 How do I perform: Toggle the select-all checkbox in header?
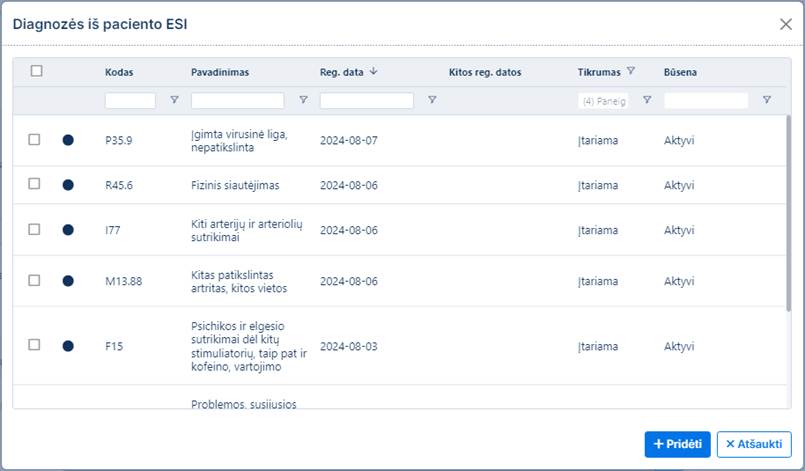(x=37, y=71)
